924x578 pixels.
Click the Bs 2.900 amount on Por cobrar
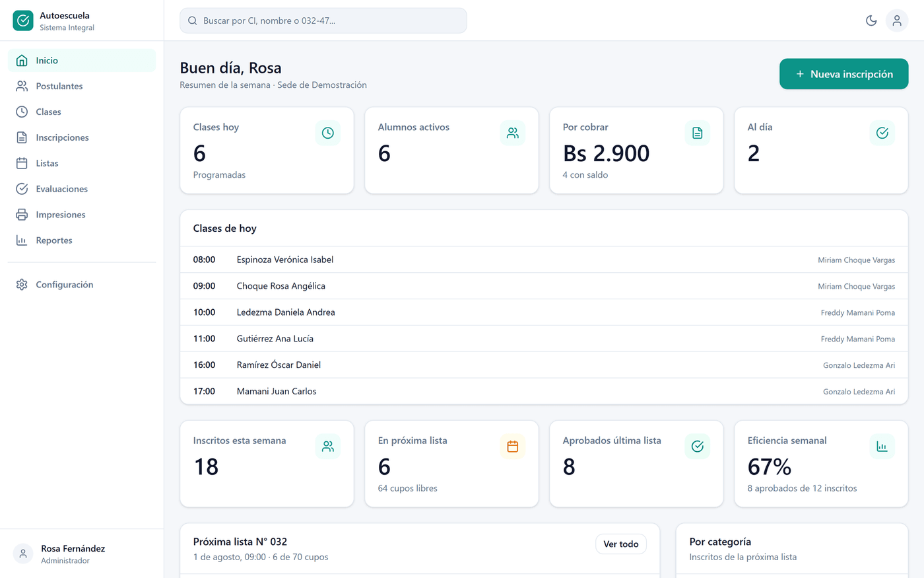coord(606,153)
